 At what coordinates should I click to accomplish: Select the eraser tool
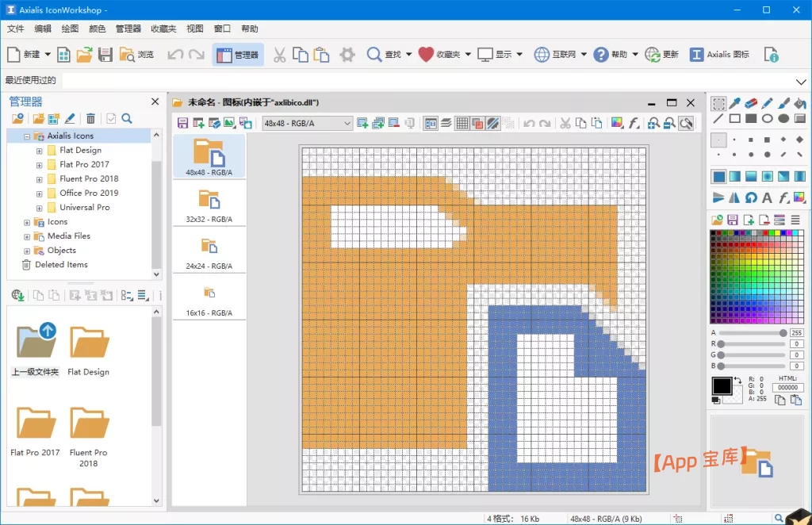(751, 103)
